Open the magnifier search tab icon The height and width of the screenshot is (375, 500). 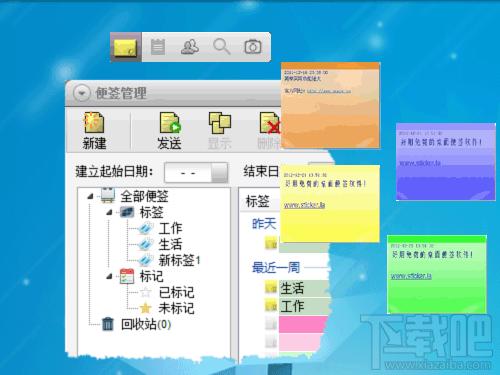222,47
